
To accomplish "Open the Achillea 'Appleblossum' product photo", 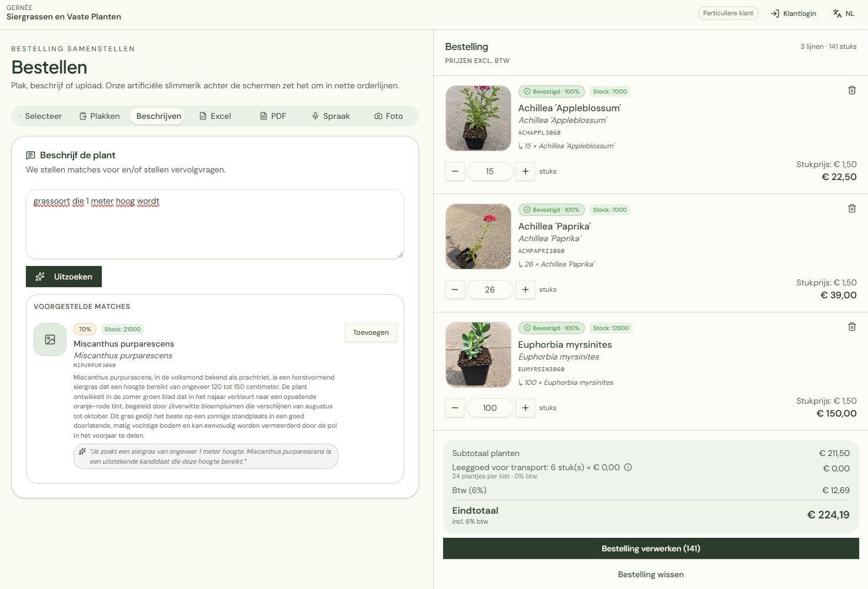I will [478, 118].
